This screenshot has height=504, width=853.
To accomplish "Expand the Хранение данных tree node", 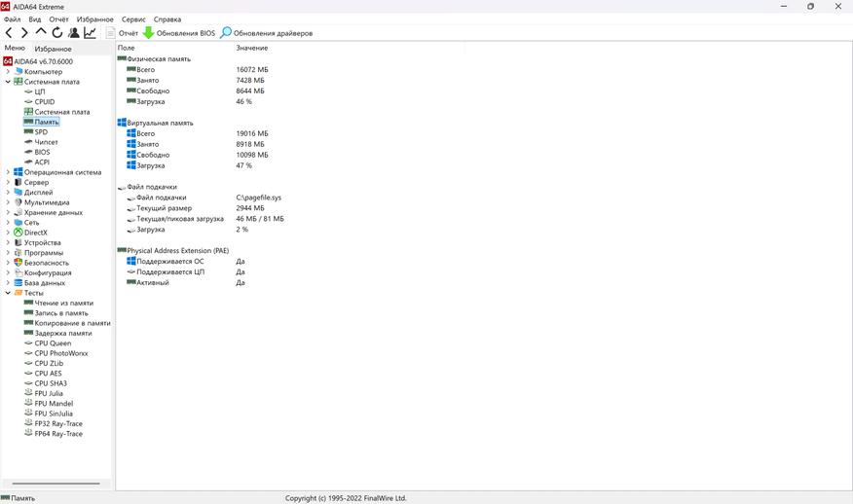I will [8, 212].
